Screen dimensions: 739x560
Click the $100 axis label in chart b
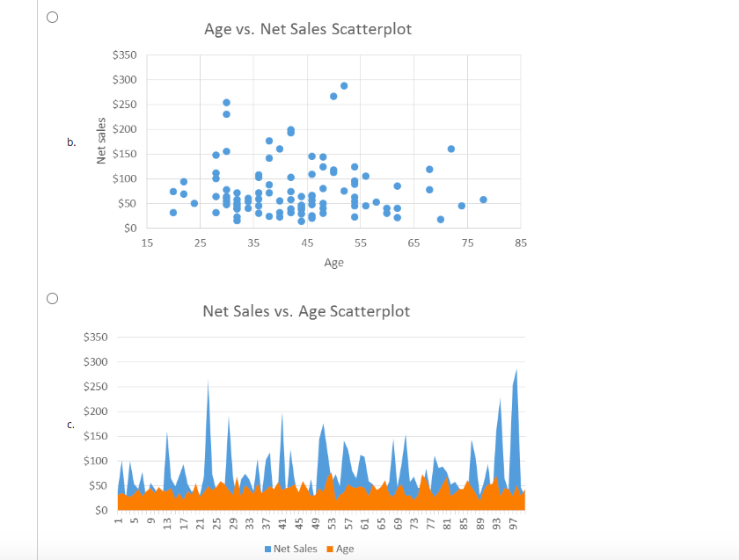click(124, 178)
